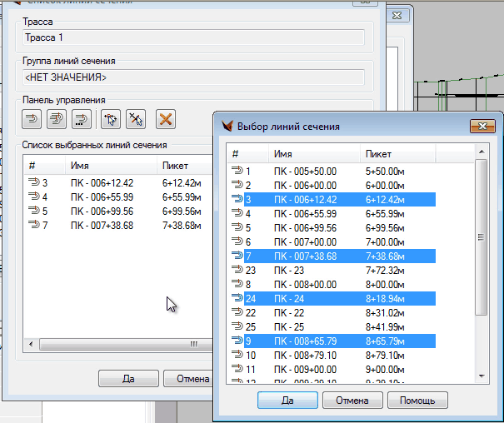Click Да in the section line list dialog behind

click(x=128, y=379)
